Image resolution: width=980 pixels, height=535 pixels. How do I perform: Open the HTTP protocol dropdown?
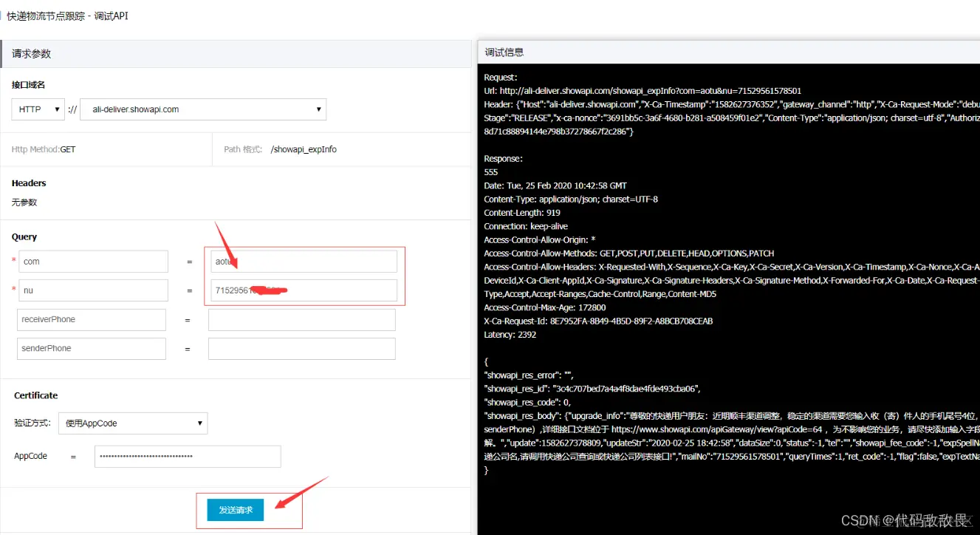coord(38,109)
